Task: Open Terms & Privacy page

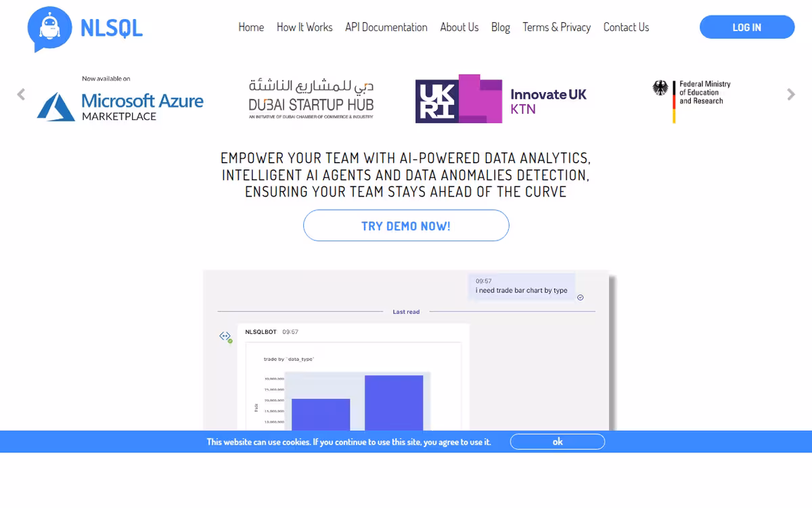Action: pyautogui.click(x=557, y=27)
